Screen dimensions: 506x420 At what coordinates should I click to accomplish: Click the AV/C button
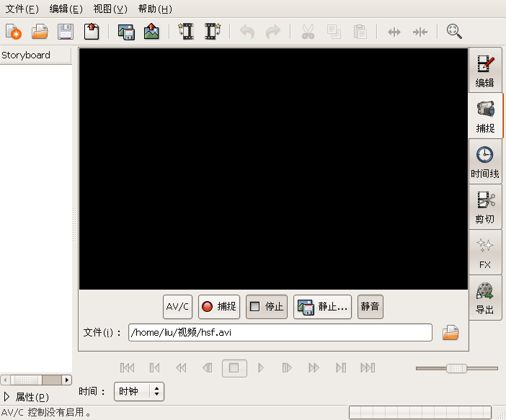[x=177, y=306]
